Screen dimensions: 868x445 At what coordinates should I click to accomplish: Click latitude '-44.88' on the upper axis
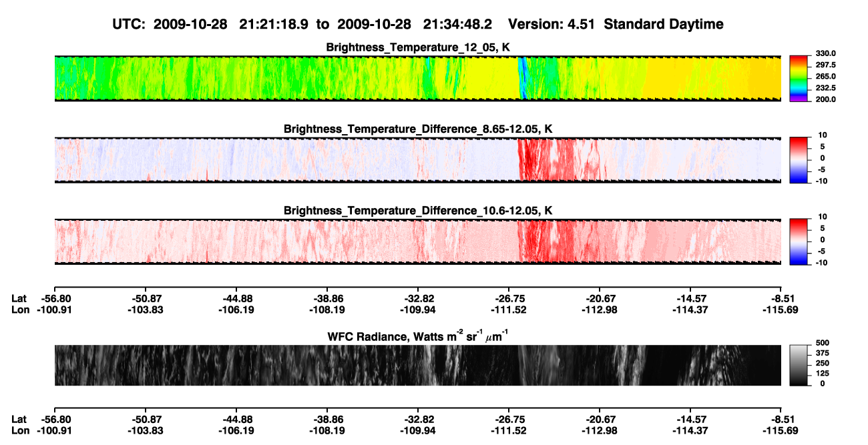coord(236,299)
